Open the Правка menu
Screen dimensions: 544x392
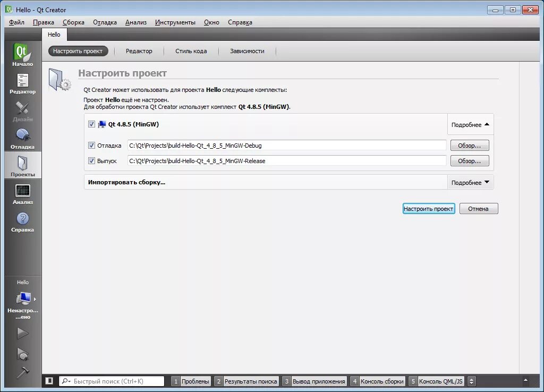(44, 22)
